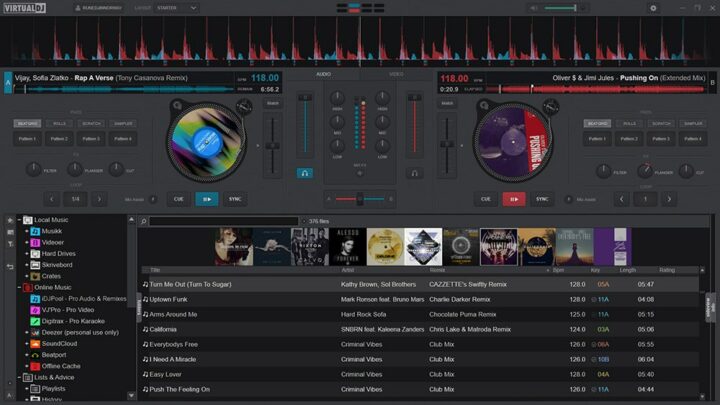Image resolution: width=720 pixels, height=405 pixels.
Task: Switch to the VIDEO mixer tab
Action: tap(397, 73)
